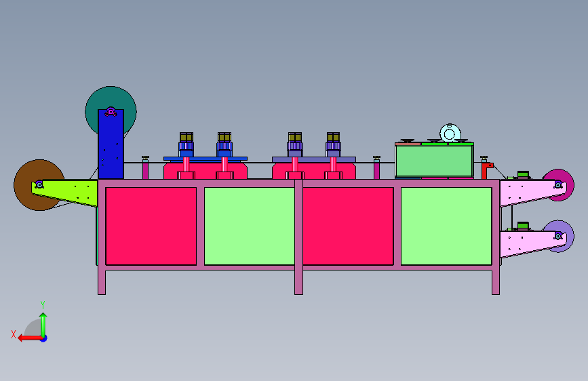Image resolution: width=588 pixels, height=381 pixels.
Task: Select the teal material roll at the top
Action: (111, 98)
